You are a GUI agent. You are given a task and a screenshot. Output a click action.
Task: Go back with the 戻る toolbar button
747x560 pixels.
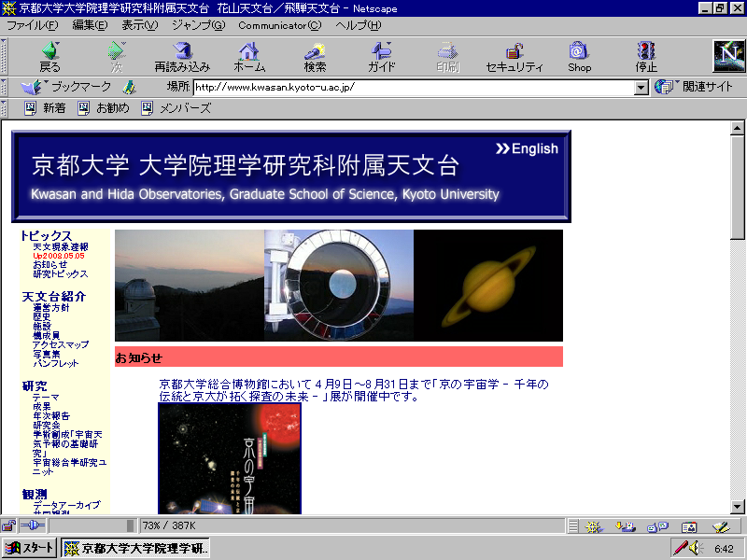[50, 57]
